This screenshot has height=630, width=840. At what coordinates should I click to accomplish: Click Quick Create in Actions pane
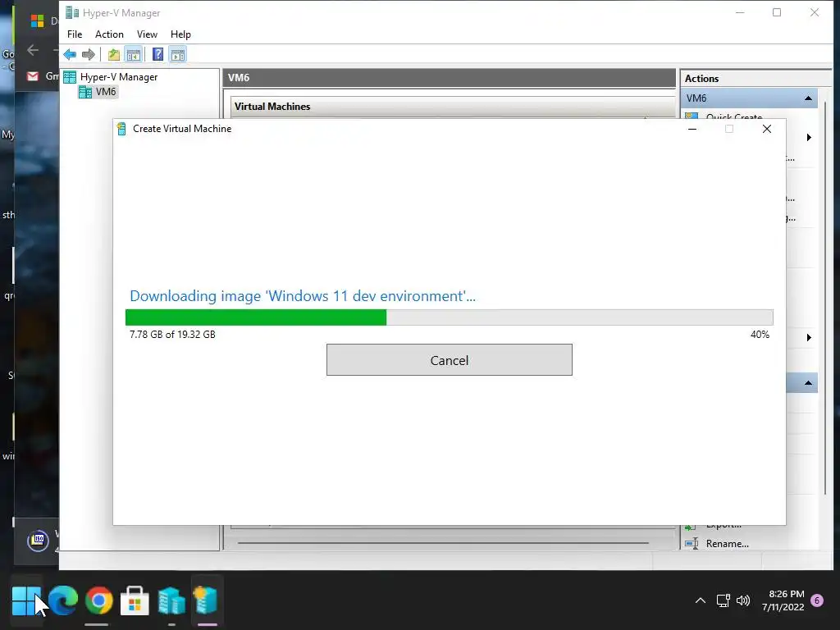tap(734, 116)
